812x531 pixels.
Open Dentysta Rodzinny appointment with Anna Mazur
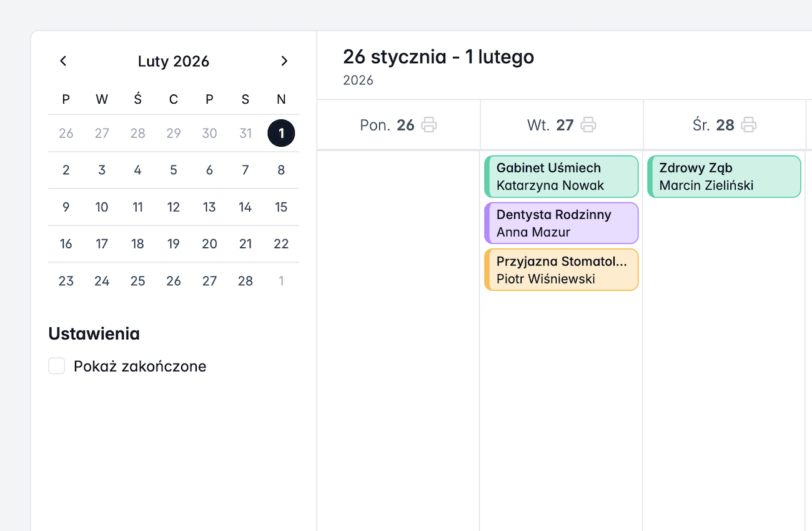(562, 223)
